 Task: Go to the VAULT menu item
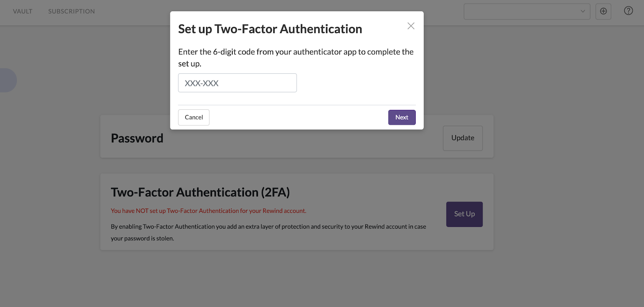(x=23, y=11)
